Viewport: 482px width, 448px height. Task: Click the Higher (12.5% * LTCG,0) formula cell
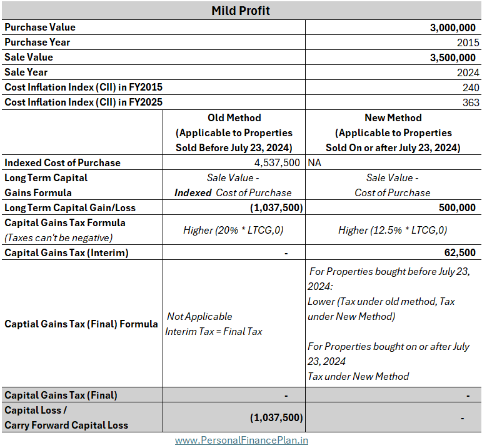(393, 230)
